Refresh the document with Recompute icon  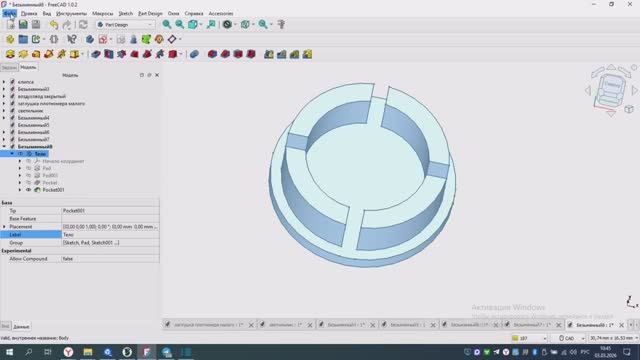pyautogui.click(x=83, y=24)
